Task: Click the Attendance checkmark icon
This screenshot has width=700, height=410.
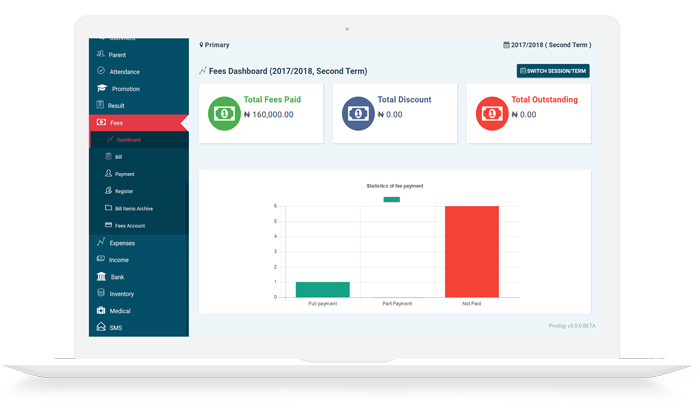Action: (x=101, y=71)
